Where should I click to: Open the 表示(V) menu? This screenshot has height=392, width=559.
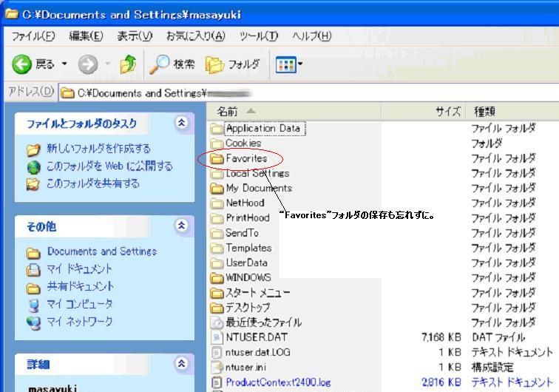135,36
